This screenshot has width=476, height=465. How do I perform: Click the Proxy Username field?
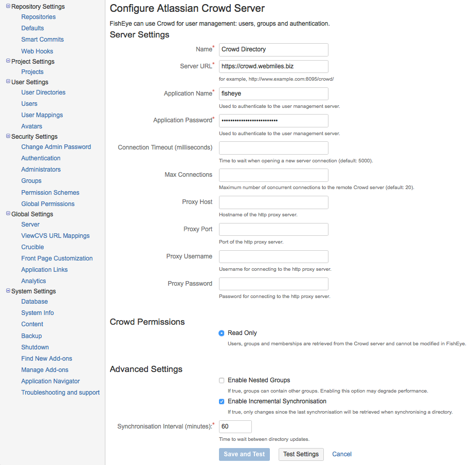click(x=273, y=257)
